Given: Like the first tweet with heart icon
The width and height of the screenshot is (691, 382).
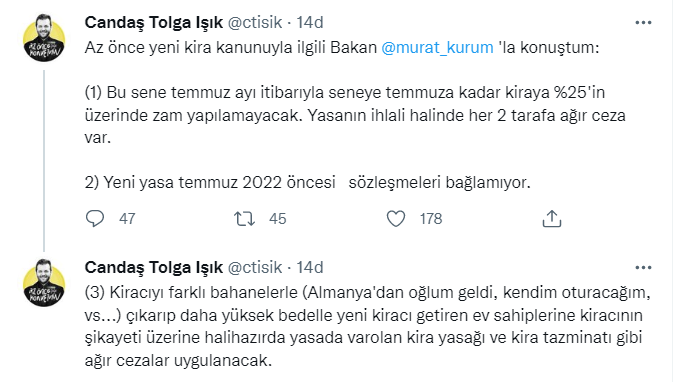Looking at the screenshot, I should (396, 219).
